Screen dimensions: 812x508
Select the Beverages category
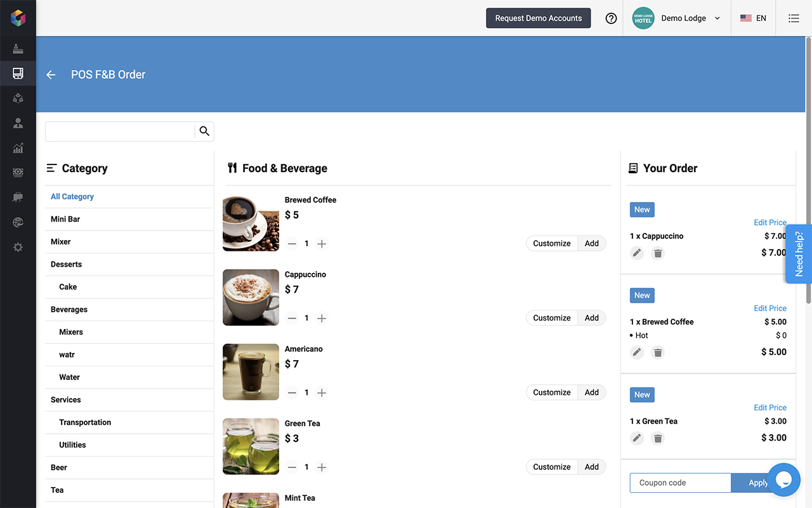coord(129,310)
